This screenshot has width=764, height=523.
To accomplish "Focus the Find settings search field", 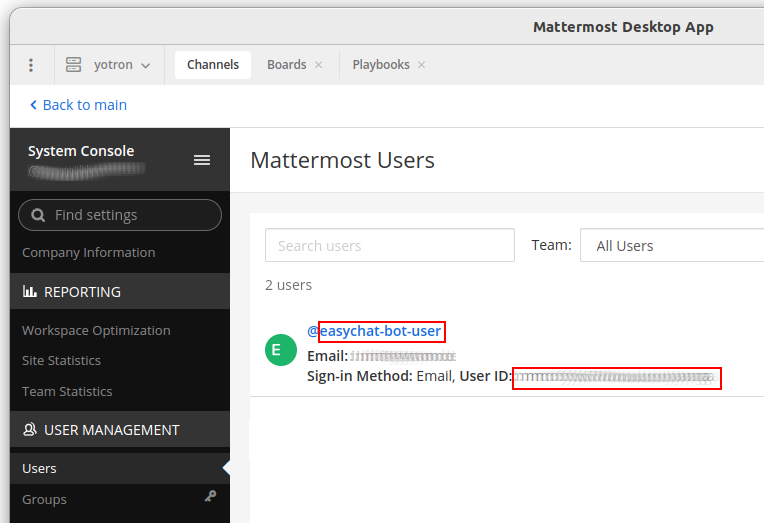I will pyautogui.click(x=120, y=215).
